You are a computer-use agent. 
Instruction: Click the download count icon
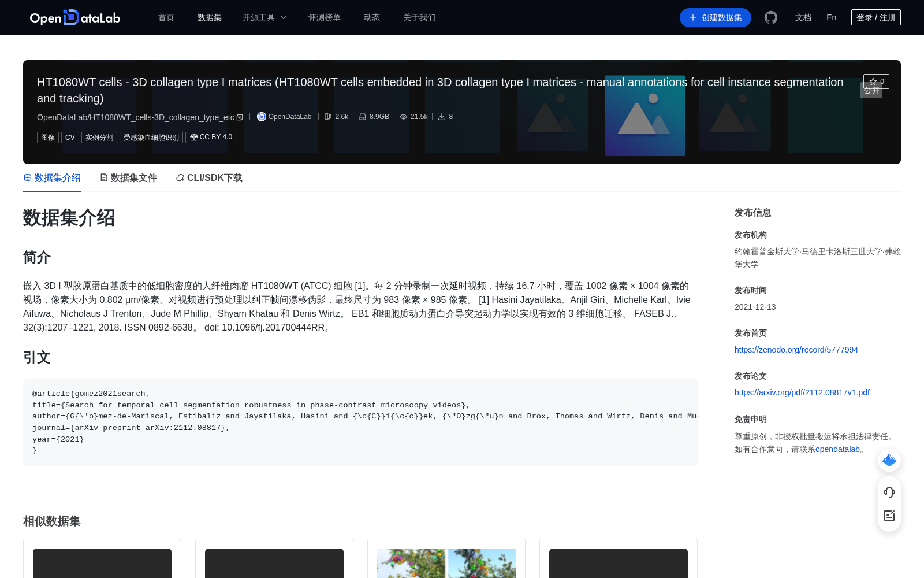coord(442,117)
